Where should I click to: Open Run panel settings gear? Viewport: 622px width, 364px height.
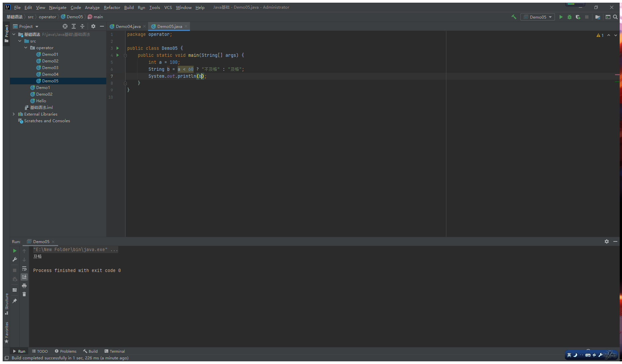click(x=607, y=241)
